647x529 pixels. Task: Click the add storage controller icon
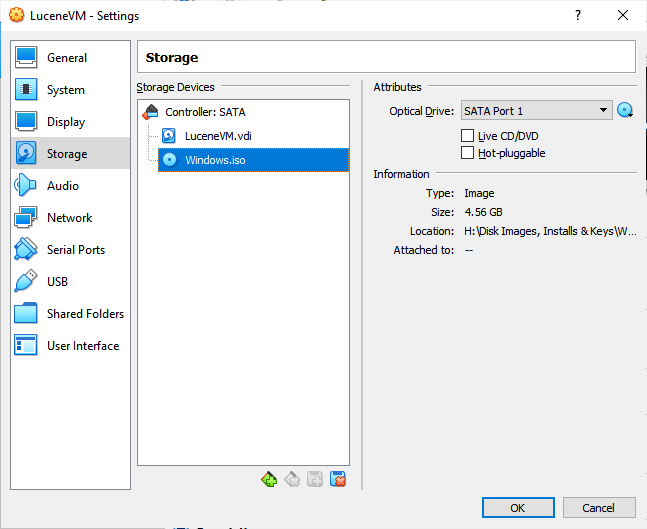click(269, 480)
